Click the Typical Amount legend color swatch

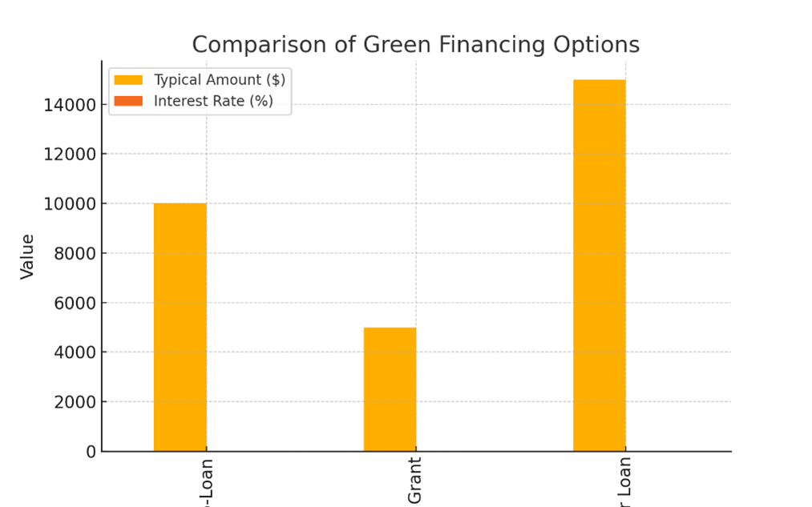[128, 80]
